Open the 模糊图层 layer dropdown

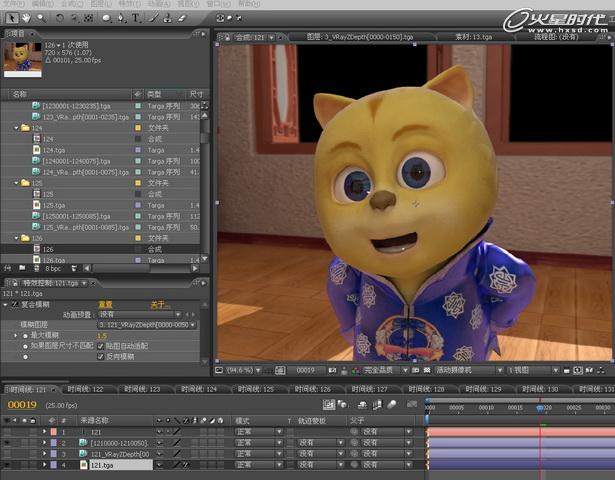click(147, 325)
